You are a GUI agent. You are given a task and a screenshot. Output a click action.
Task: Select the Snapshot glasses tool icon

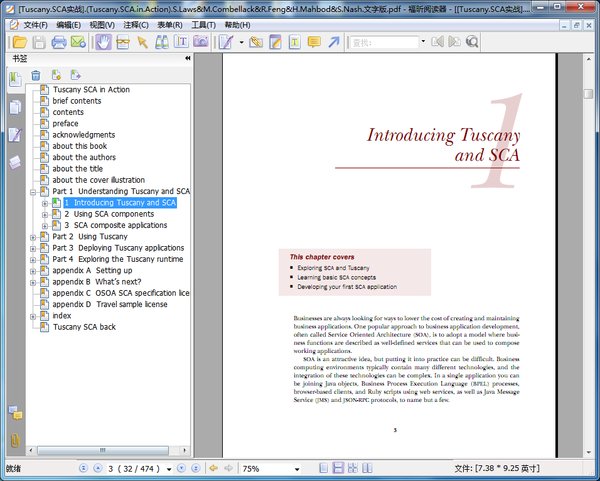pos(123,42)
